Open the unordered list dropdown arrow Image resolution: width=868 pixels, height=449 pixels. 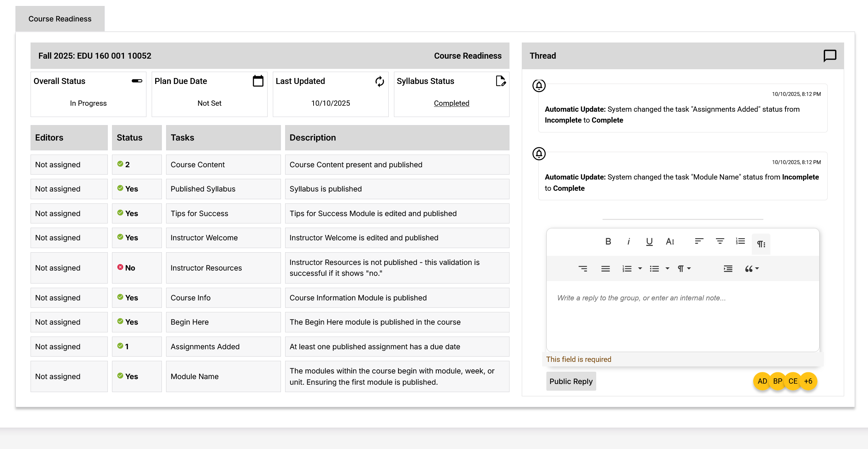(x=668, y=268)
